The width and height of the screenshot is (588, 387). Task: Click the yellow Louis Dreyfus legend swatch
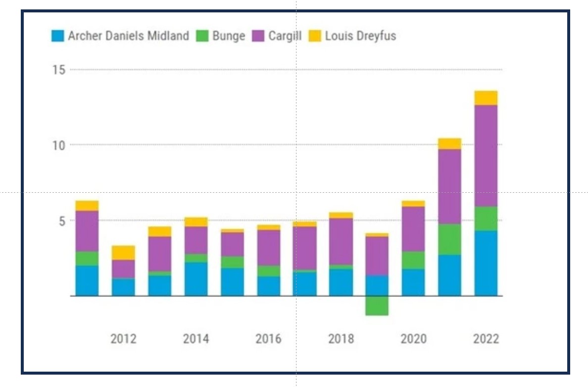315,36
